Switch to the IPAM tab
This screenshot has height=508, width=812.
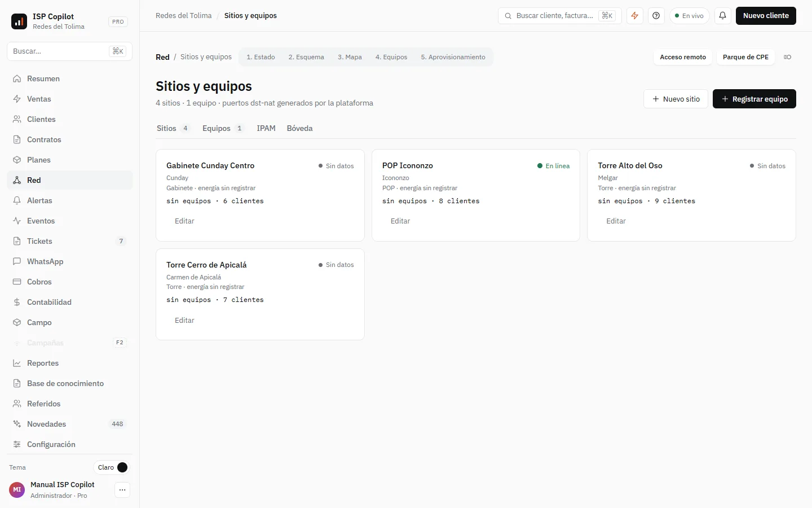coord(266,128)
